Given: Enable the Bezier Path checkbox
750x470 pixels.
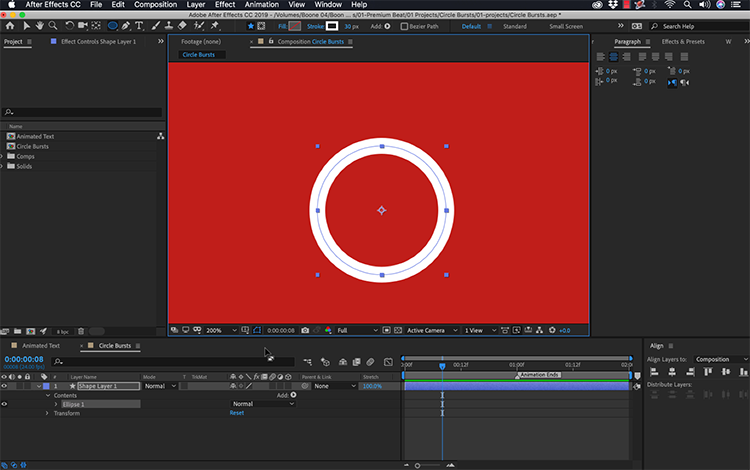Looking at the screenshot, I should click(405, 26).
